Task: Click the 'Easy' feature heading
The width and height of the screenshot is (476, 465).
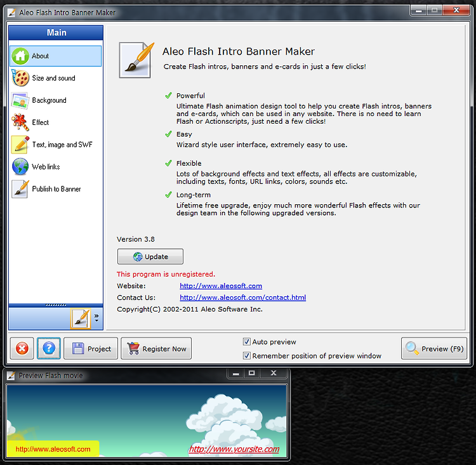Action: pyautogui.click(x=184, y=134)
